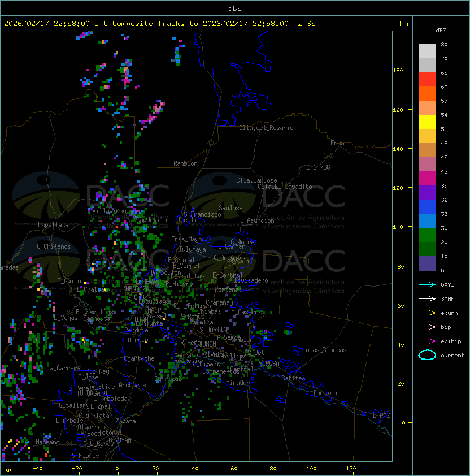Click the E_1-736 map label

tap(318, 167)
